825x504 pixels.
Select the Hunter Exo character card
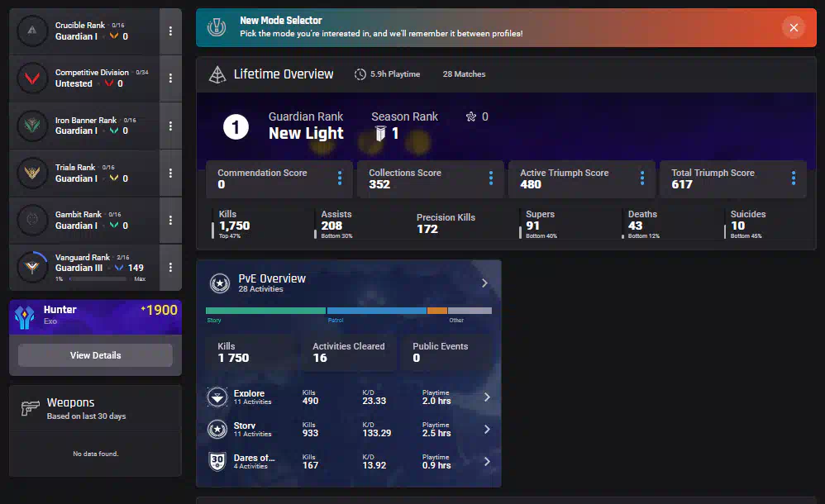(95, 317)
